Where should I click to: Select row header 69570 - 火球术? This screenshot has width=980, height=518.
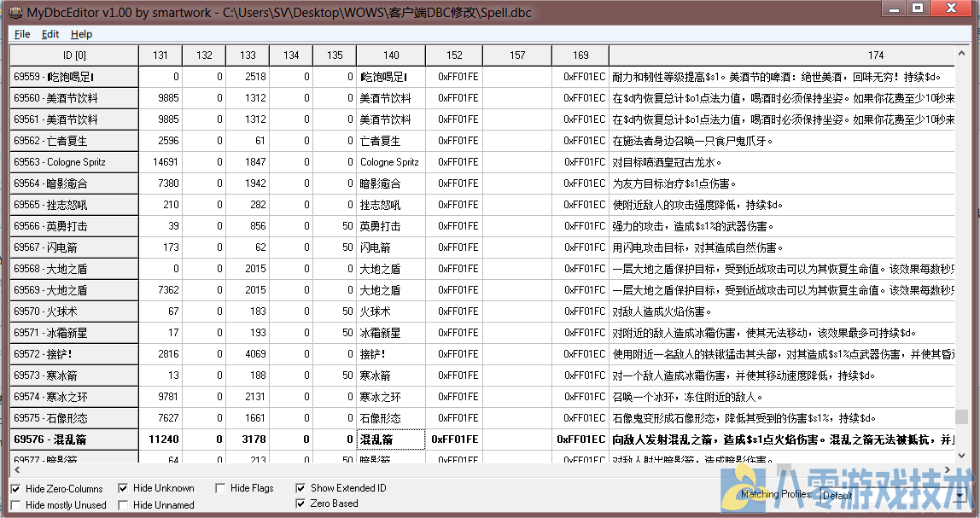coord(73,311)
